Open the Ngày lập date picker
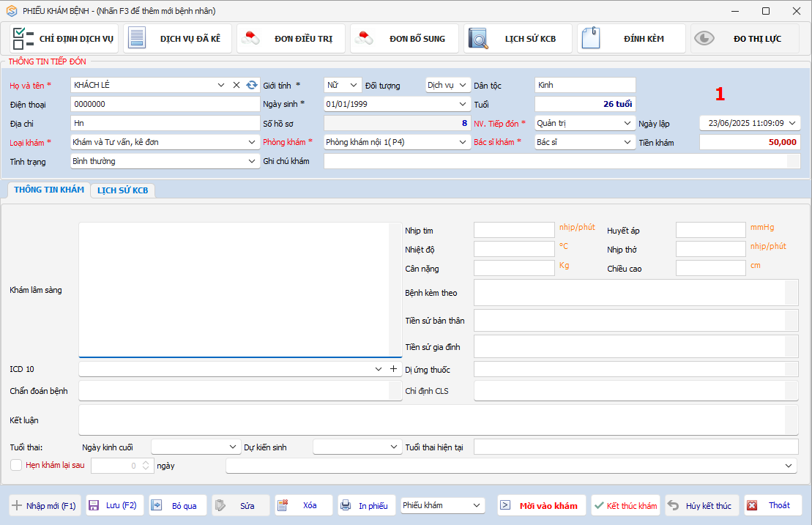The image size is (812, 525). click(792, 123)
